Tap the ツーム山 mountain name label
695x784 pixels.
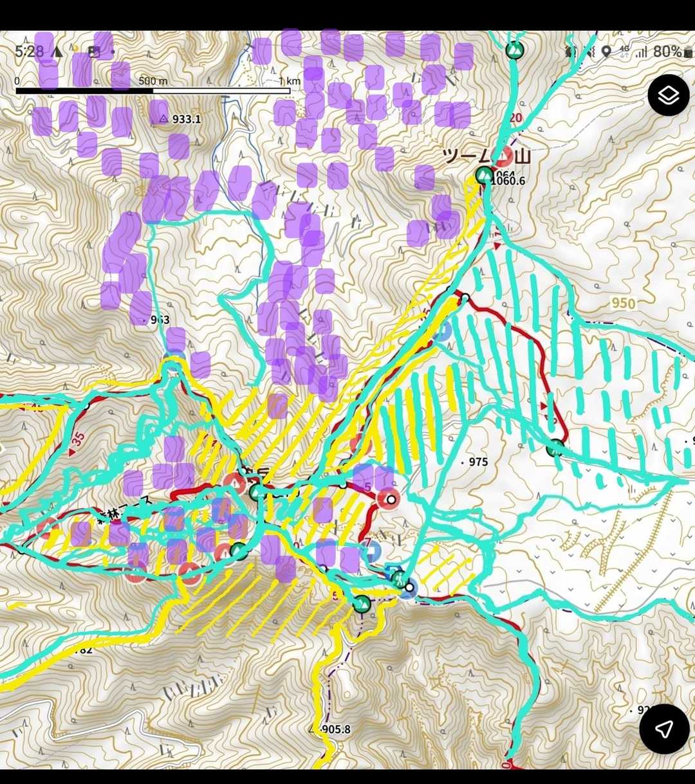[x=485, y=156]
